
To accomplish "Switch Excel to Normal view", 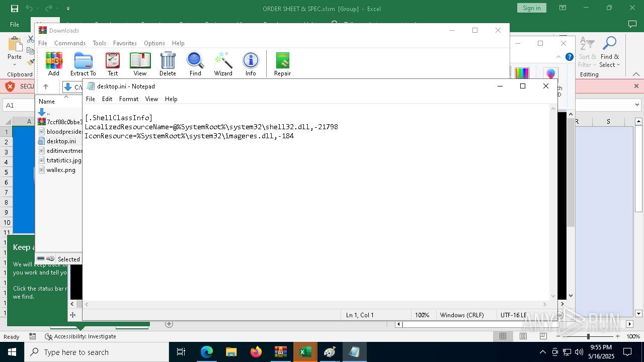I will coord(503,336).
